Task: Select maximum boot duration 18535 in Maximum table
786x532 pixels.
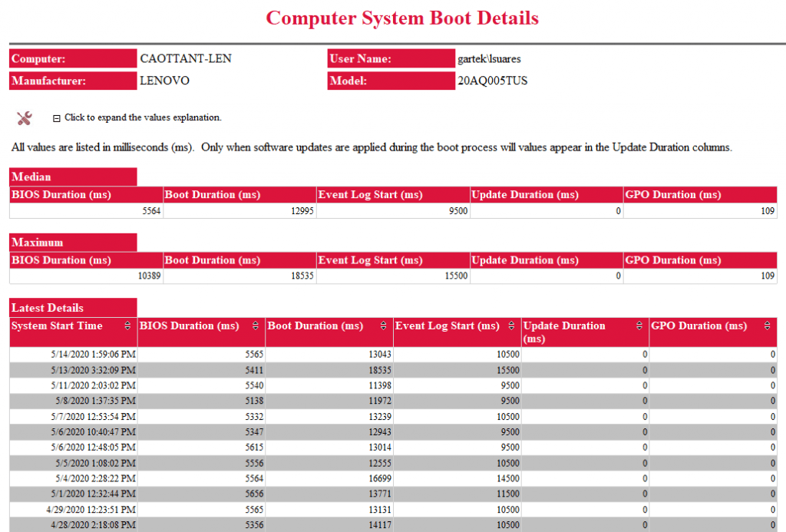Action: pyautogui.click(x=302, y=276)
